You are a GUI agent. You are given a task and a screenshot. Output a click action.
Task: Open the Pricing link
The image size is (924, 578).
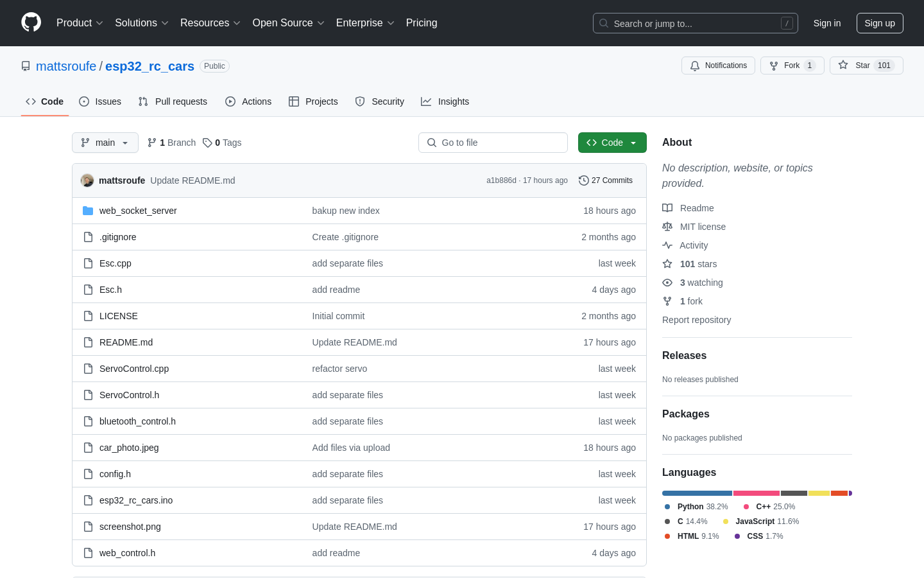pos(422,23)
